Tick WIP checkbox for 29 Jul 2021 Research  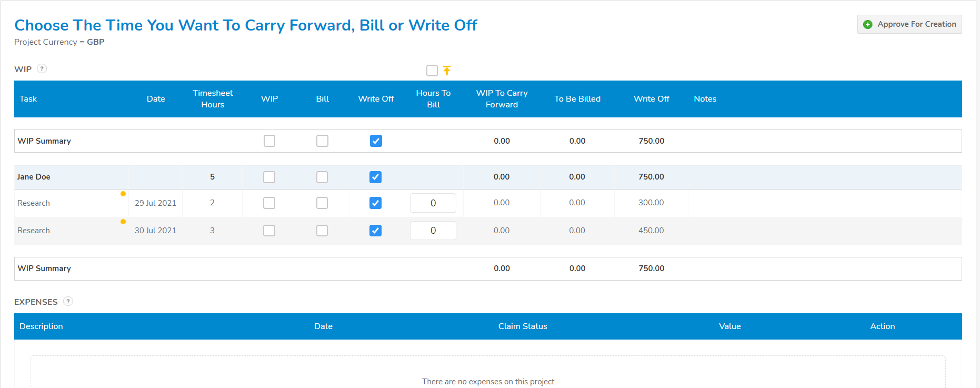[x=269, y=203]
